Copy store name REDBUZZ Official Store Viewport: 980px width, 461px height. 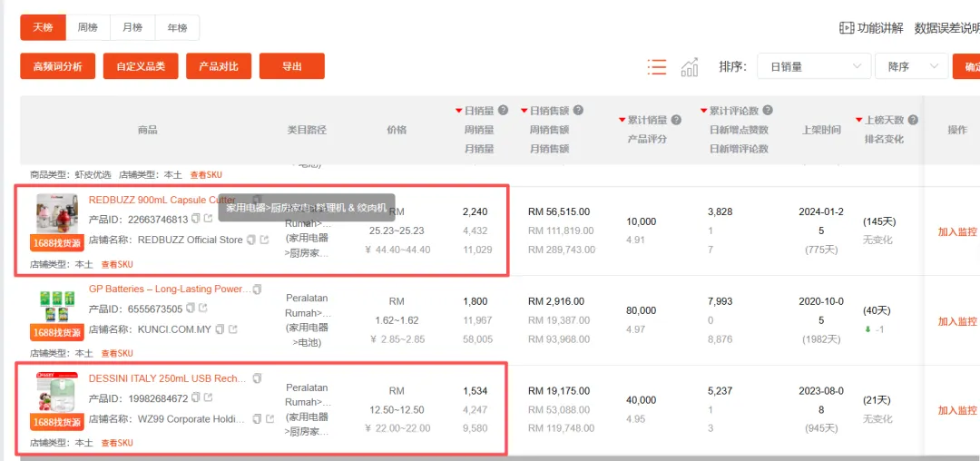point(250,240)
